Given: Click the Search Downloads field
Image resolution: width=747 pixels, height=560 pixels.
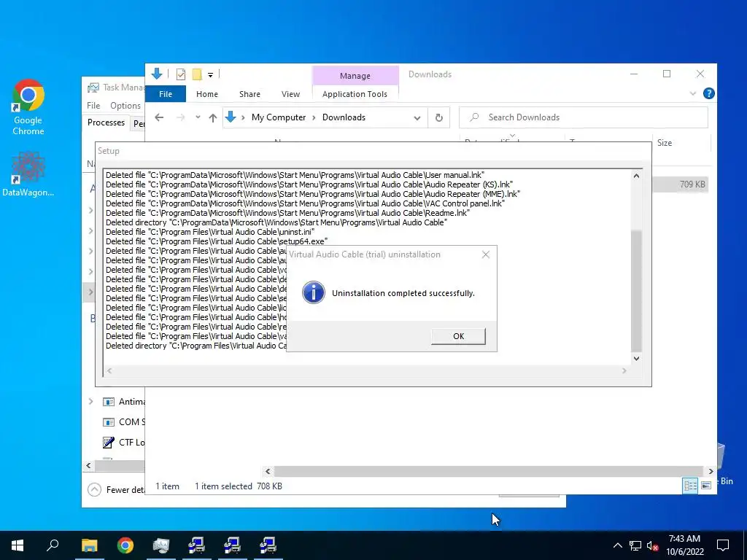Looking at the screenshot, I should [584, 117].
